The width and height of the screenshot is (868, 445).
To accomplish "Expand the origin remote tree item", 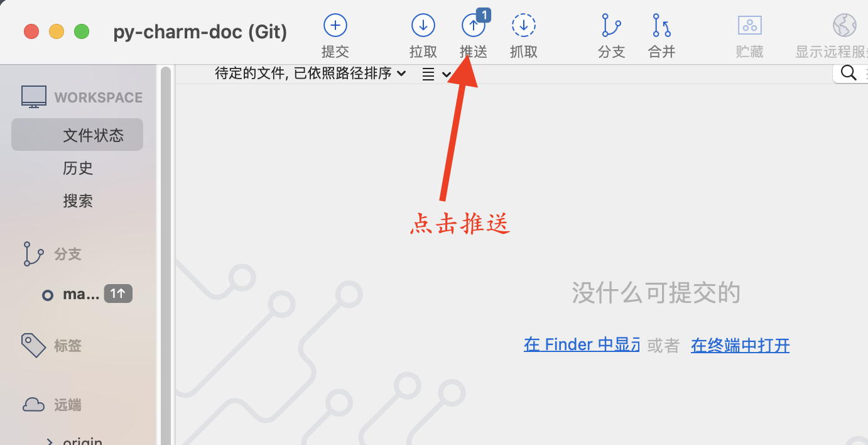I will (x=50, y=441).
